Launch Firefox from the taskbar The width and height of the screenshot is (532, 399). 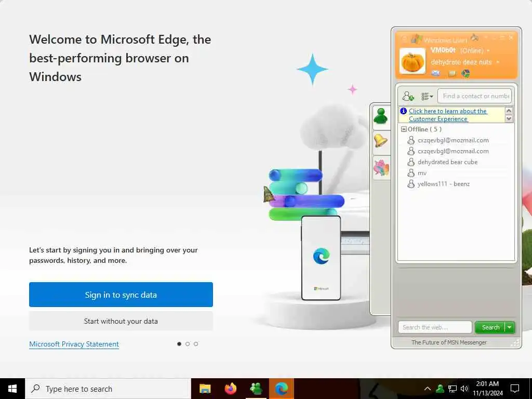(230, 389)
